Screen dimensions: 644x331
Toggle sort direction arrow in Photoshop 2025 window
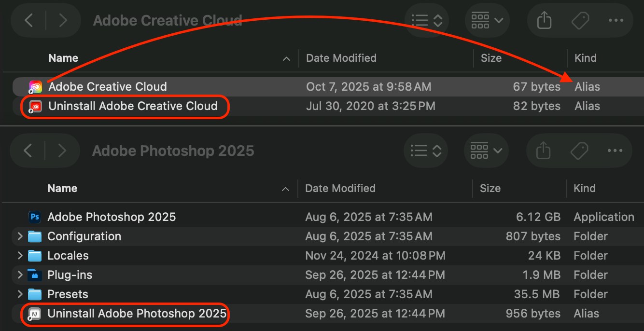pyautogui.click(x=286, y=189)
